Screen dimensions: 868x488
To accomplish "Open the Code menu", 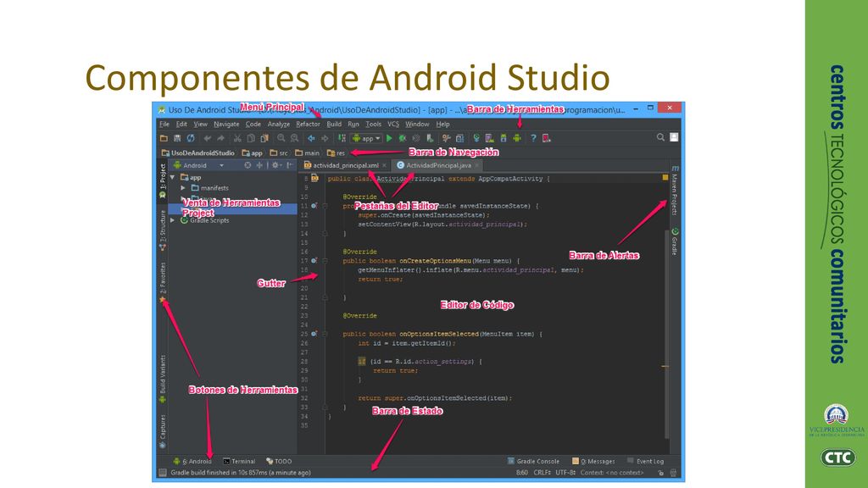I will click(x=253, y=124).
